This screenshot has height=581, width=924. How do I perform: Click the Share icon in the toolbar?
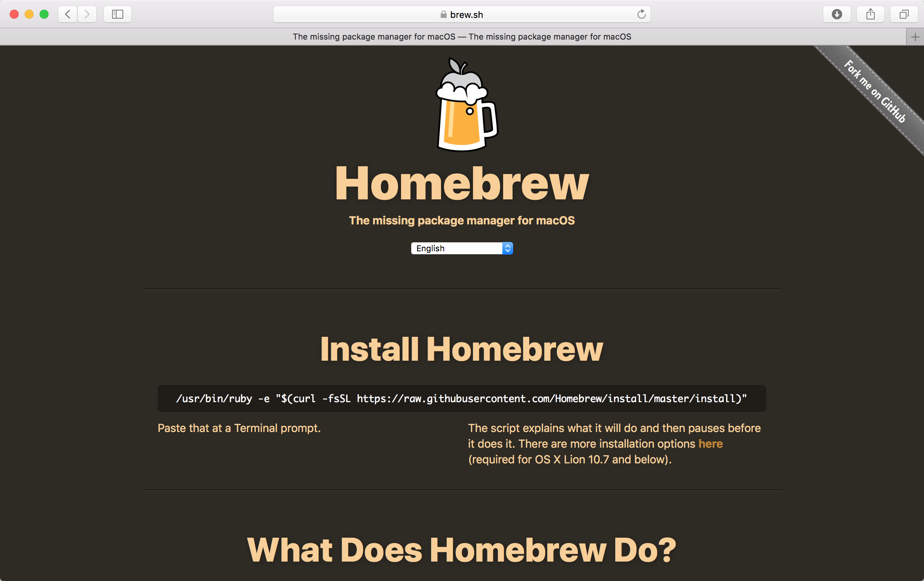coord(870,14)
